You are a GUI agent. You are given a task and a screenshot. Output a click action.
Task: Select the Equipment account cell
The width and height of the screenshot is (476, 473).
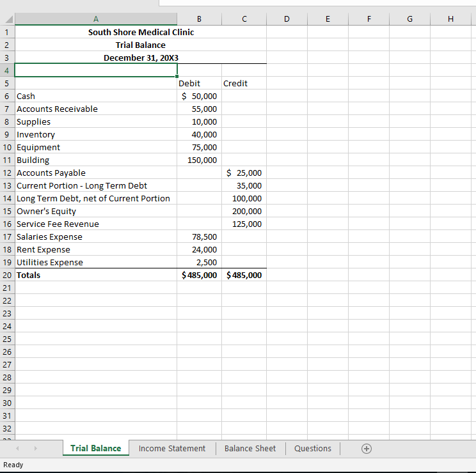(x=95, y=148)
